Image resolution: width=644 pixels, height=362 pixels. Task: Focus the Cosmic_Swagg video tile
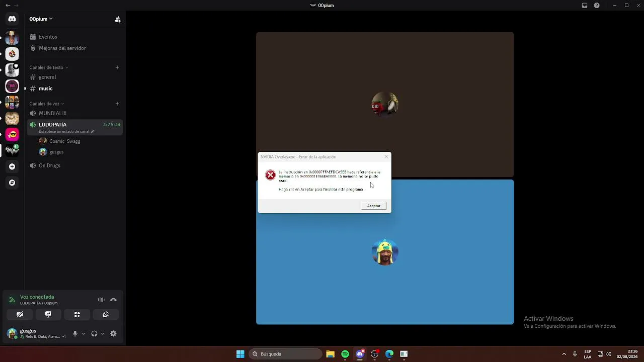click(x=385, y=105)
